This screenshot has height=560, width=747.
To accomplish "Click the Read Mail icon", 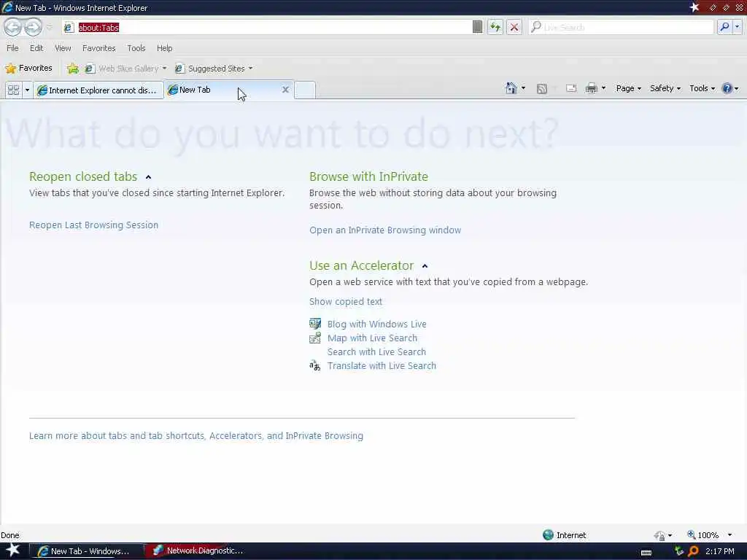I will coord(571,88).
